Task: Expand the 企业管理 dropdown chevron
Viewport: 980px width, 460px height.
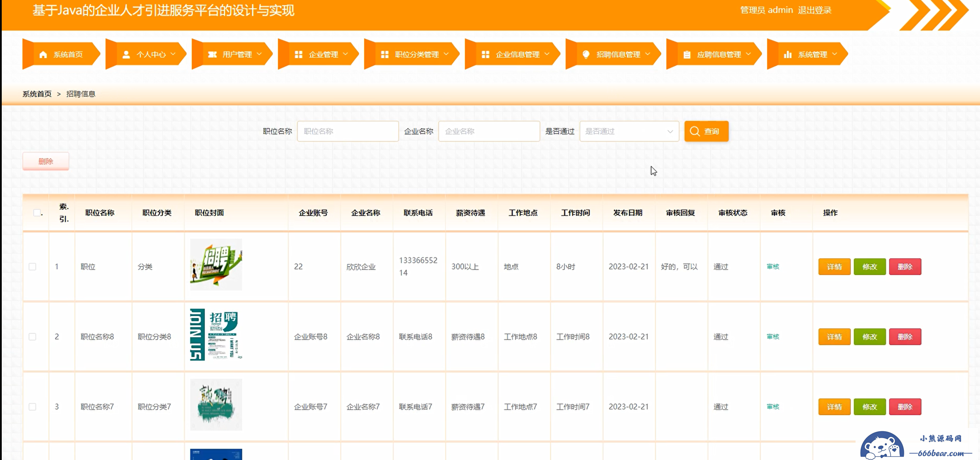Action: pos(346,54)
